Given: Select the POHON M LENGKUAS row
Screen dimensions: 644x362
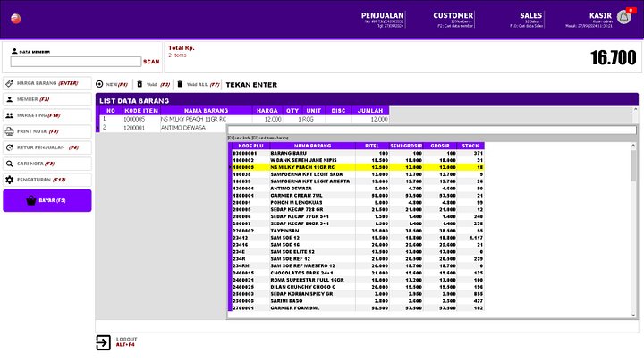Looking at the screenshot, I should [357, 202].
